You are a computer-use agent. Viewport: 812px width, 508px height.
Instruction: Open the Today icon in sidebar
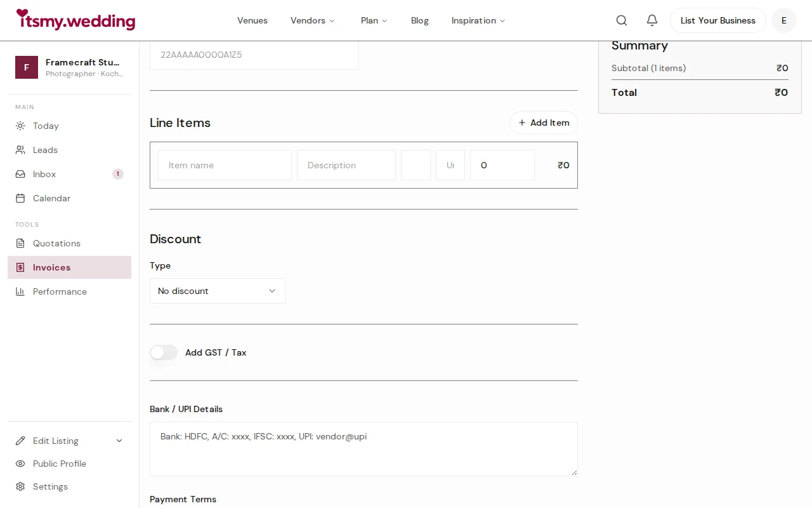click(x=21, y=126)
